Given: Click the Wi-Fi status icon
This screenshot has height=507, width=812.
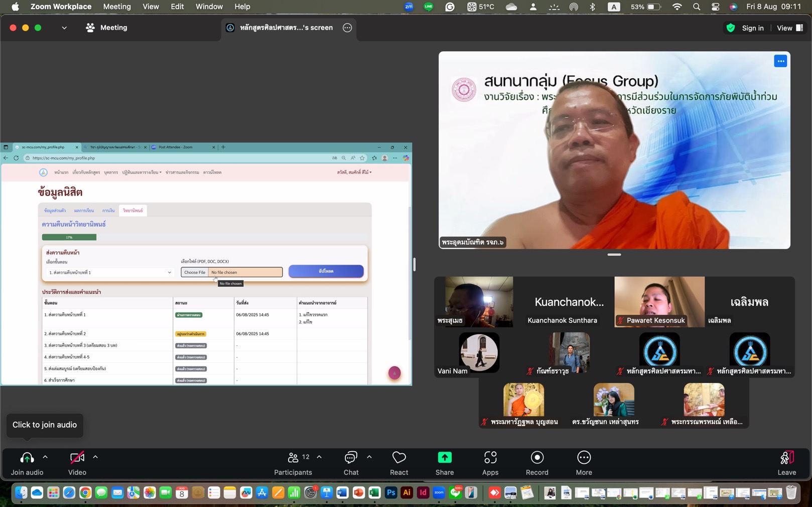Looking at the screenshot, I should [x=677, y=7].
